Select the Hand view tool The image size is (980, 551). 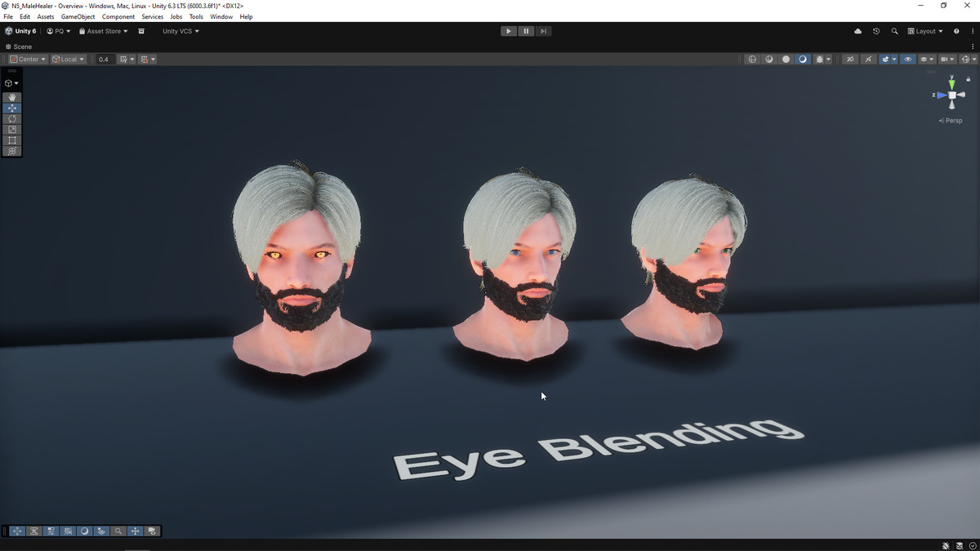point(12,97)
